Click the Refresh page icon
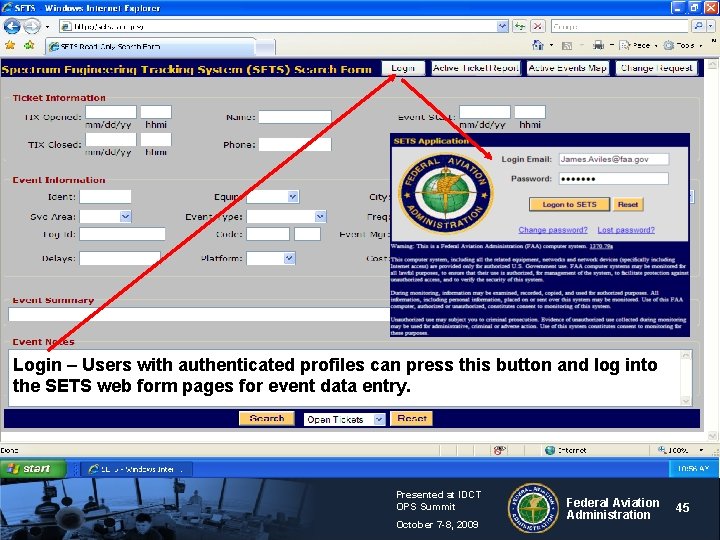Screen dimensions: 720x540 (x=519, y=26)
